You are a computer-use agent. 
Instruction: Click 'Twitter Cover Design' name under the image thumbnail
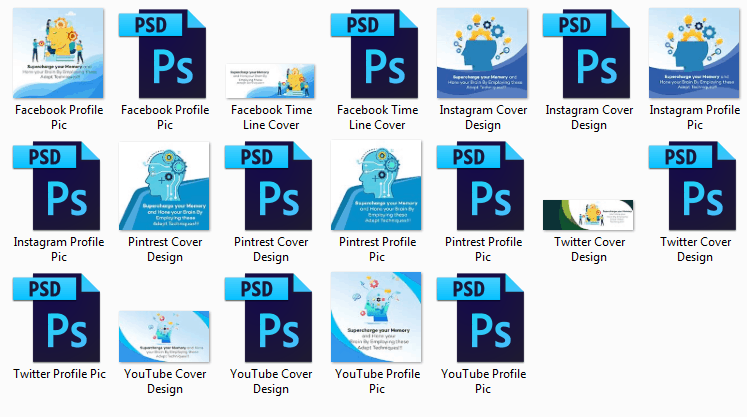pos(589,249)
